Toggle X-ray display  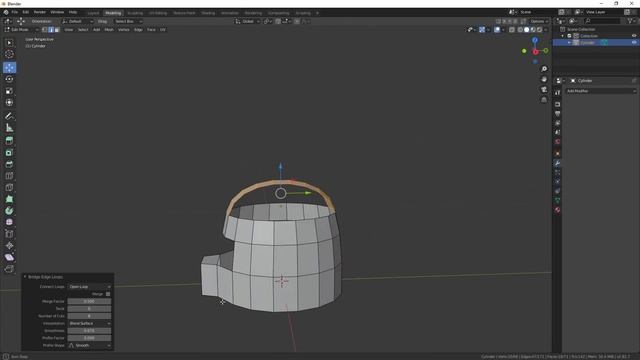click(x=512, y=30)
